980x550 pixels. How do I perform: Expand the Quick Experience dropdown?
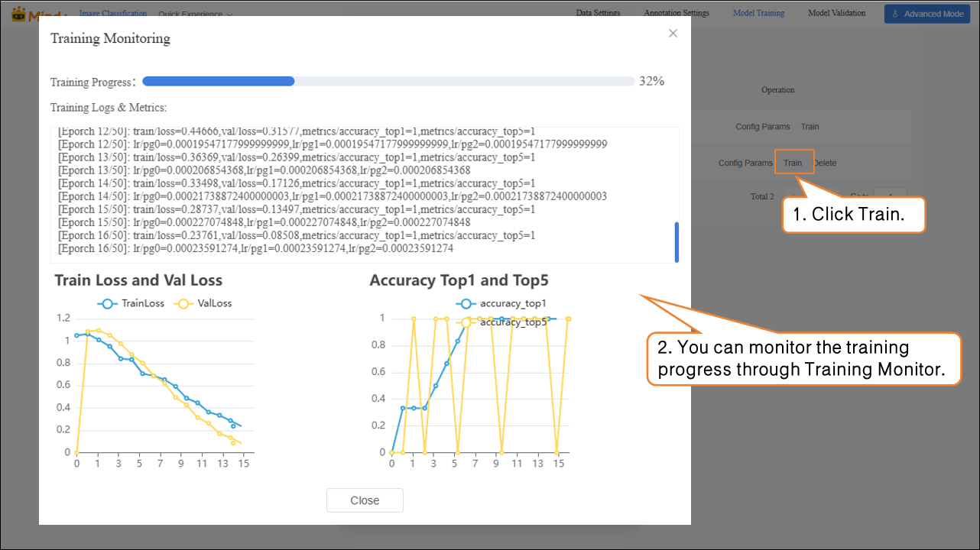(196, 14)
